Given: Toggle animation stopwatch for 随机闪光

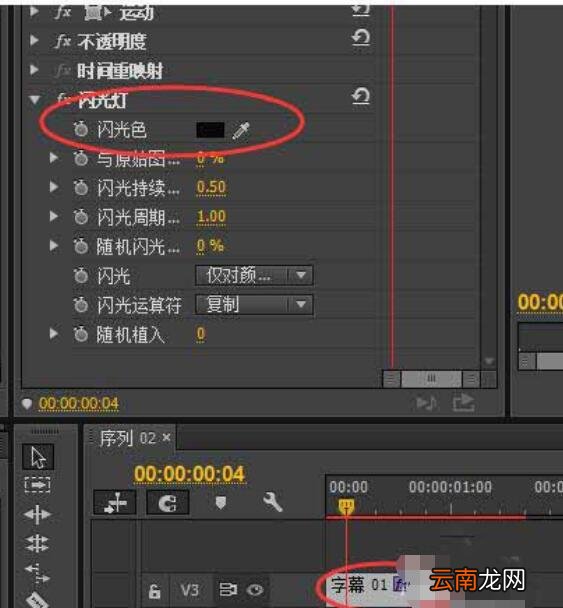Looking at the screenshot, I should pos(81,246).
